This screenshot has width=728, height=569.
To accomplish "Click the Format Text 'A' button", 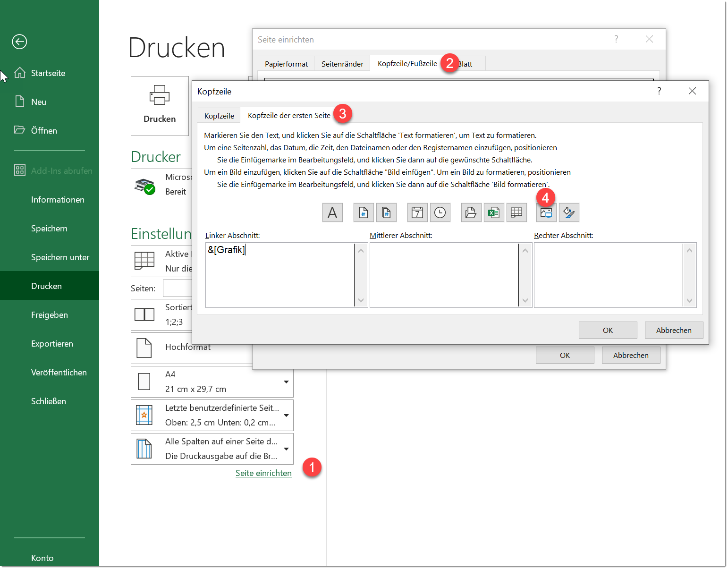I will tap(332, 212).
